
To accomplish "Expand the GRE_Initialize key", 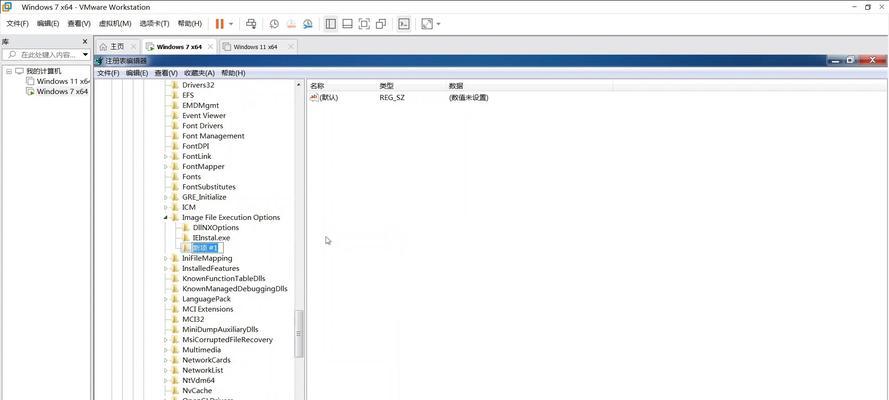I will (166, 197).
